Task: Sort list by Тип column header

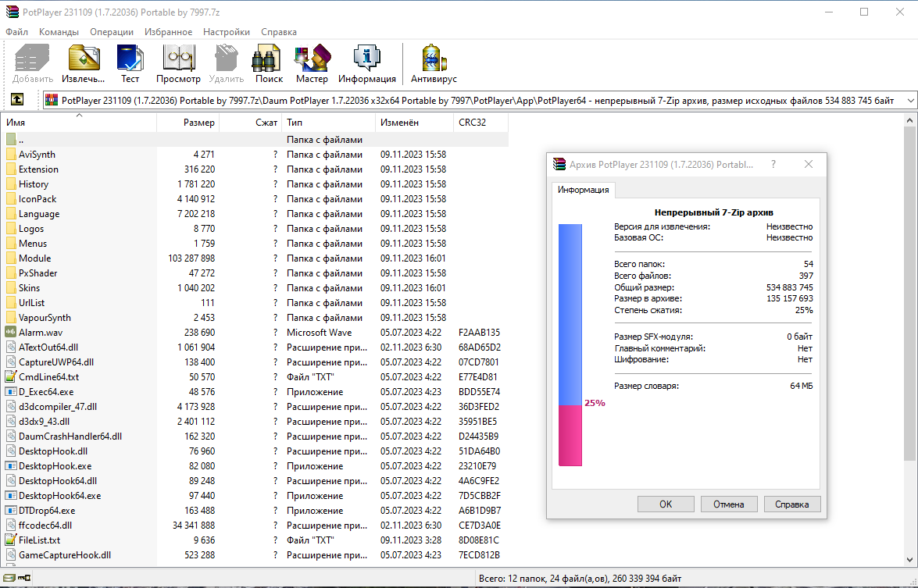Action: point(328,123)
